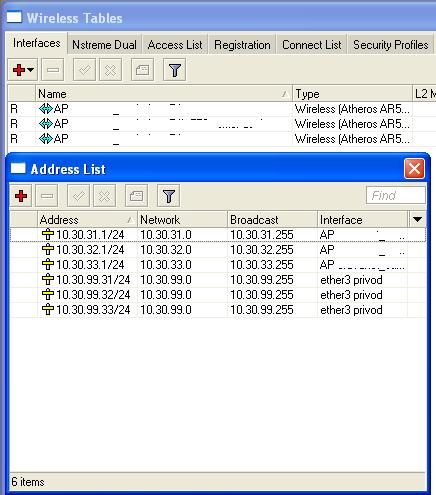The height and width of the screenshot is (495, 436).
Task: Click broadcast cell 10.30.32.255
Action: pos(262,250)
